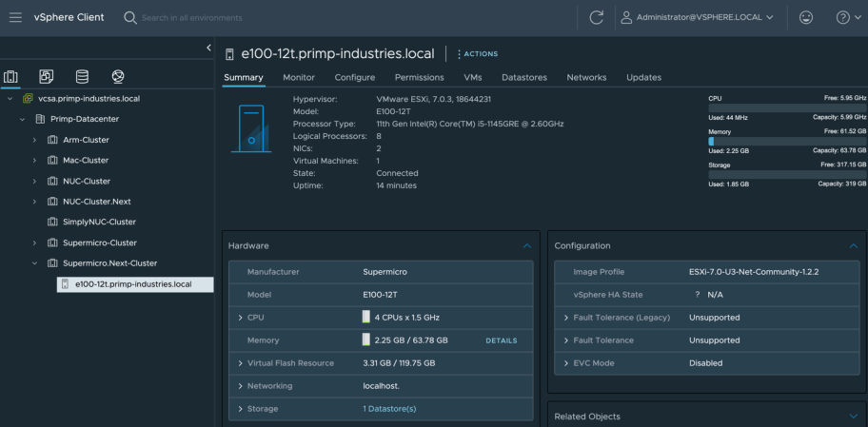
Task: Open the hamburger navigation menu
Action: tap(15, 17)
